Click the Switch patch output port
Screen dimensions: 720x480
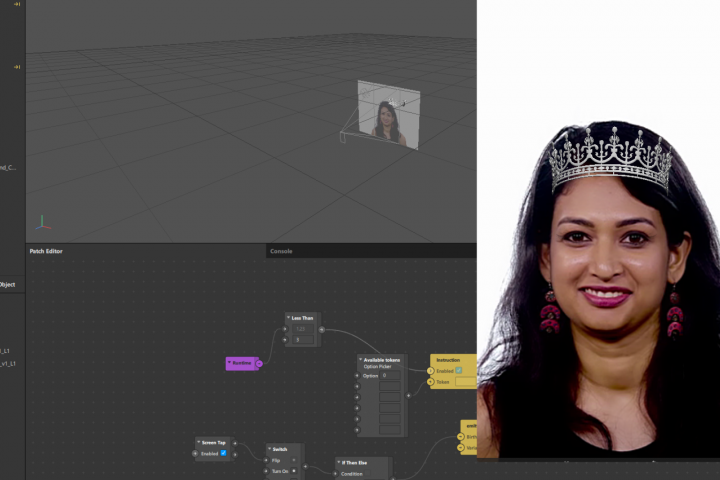(x=305, y=467)
